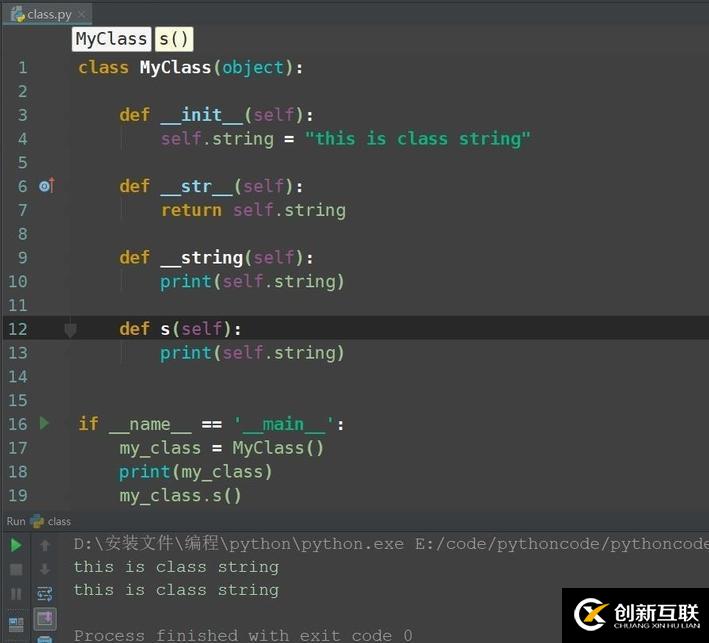This screenshot has height=643, width=709.
Task: Click the Run tool window label
Action: pos(16,521)
